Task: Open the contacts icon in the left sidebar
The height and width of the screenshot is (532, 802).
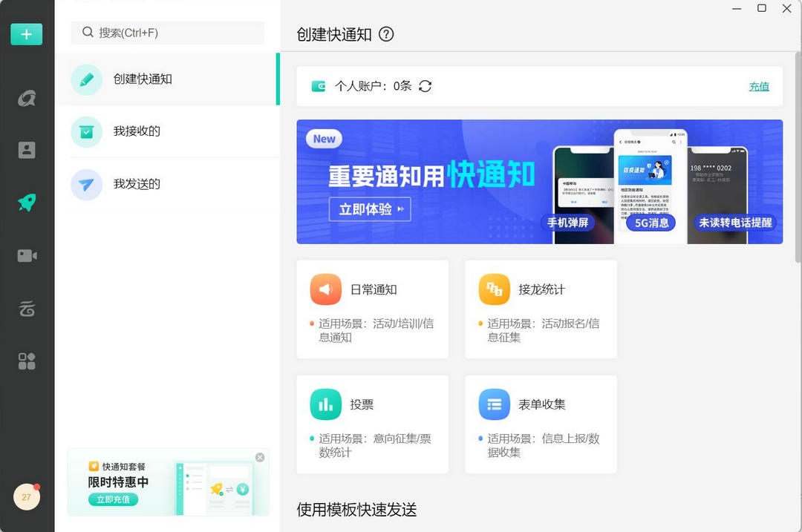Action: point(27,149)
